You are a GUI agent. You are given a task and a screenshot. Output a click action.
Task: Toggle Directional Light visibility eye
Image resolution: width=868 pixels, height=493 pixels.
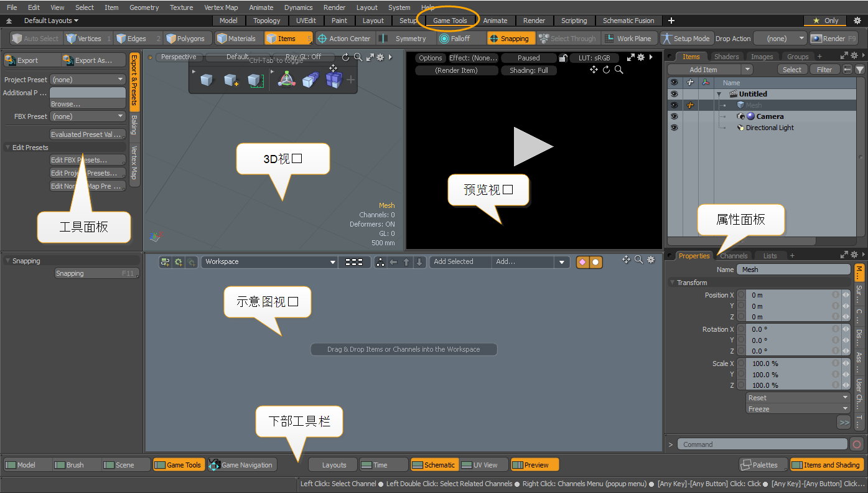point(673,128)
